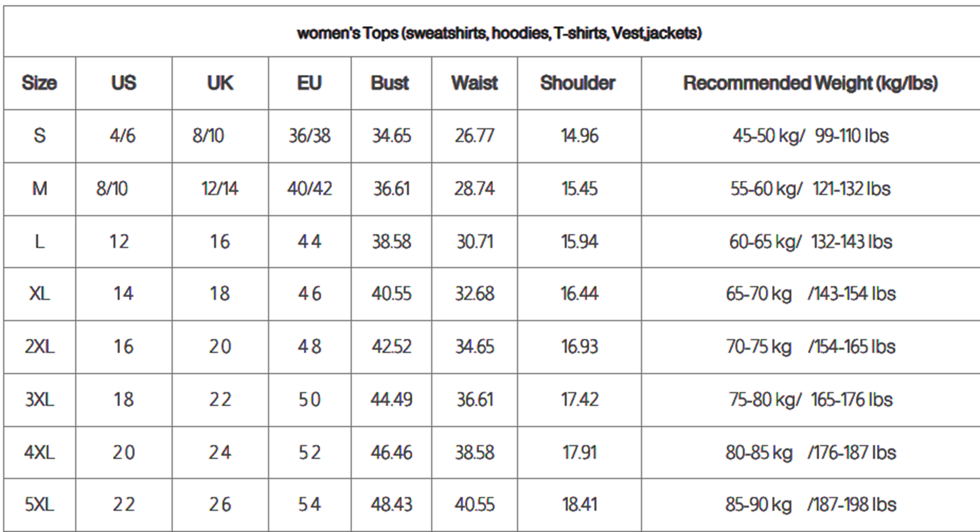Viewport: 980px width, 532px height.
Task: Click the M size row label
Action: pos(40,189)
